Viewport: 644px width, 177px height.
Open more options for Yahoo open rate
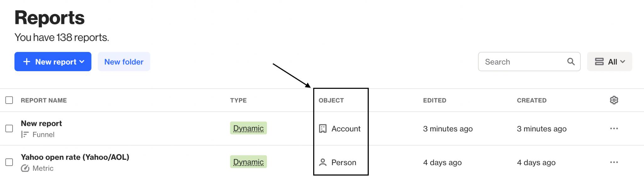tap(614, 162)
